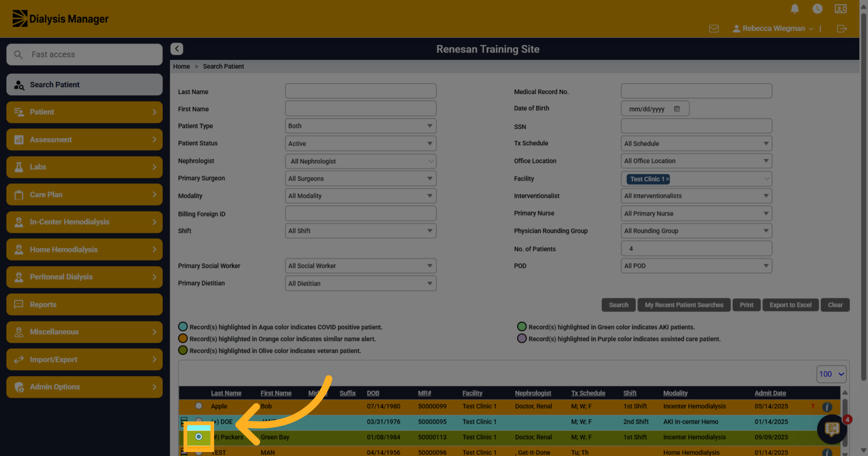Open the Modality dropdown
This screenshot has width=868, height=456.
tap(361, 196)
